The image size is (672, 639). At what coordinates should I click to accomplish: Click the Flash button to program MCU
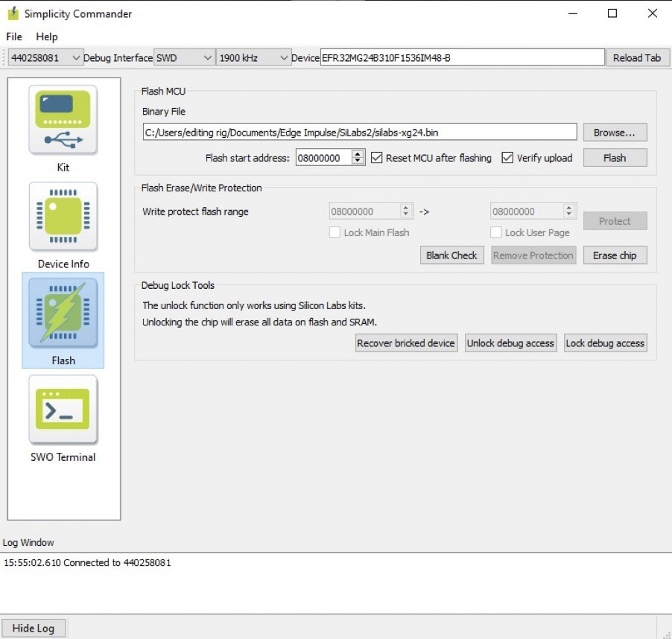coord(615,158)
